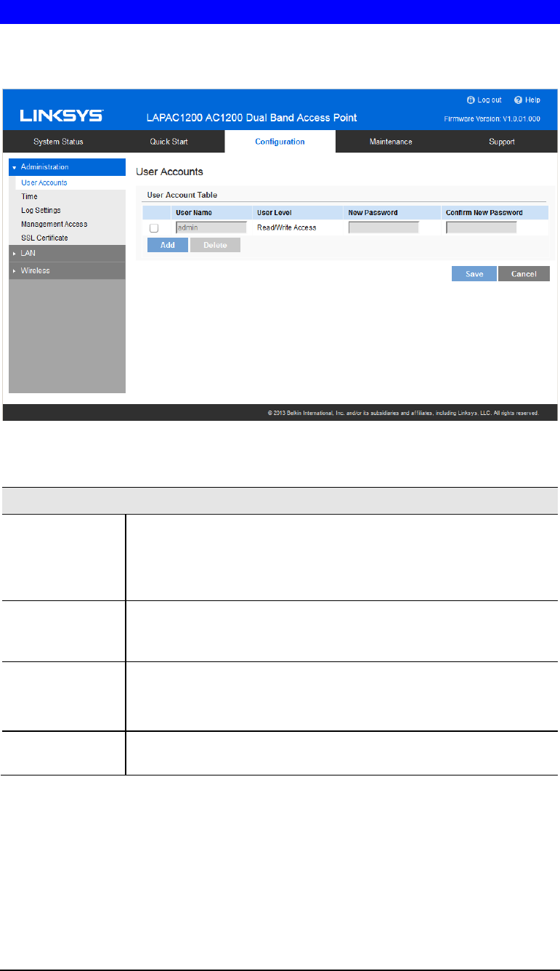Screen dimensions: 560x971
Task: Click the Belkin copyright footer text
Action: 403,413
